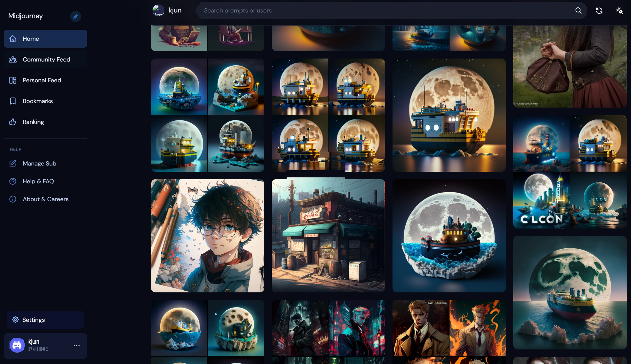The width and height of the screenshot is (631, 364).
Task: Open Help & FAQ
Action: 38,181
